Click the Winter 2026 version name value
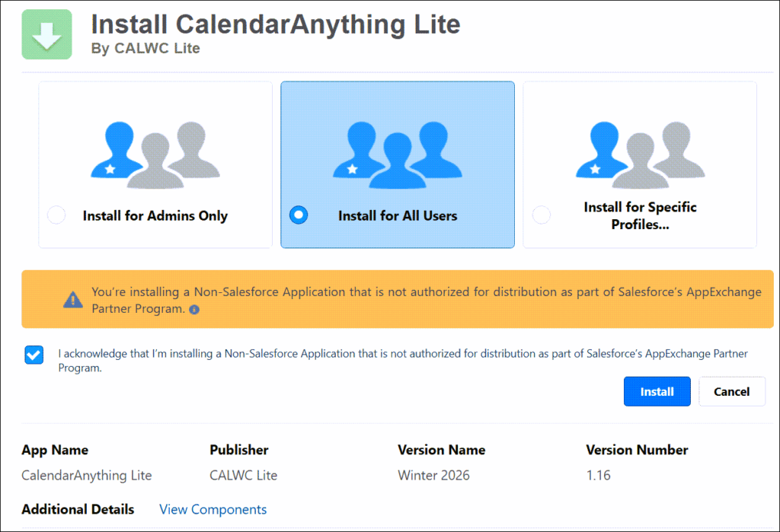The width and height of the screenshot is (780, 532). 433,476
